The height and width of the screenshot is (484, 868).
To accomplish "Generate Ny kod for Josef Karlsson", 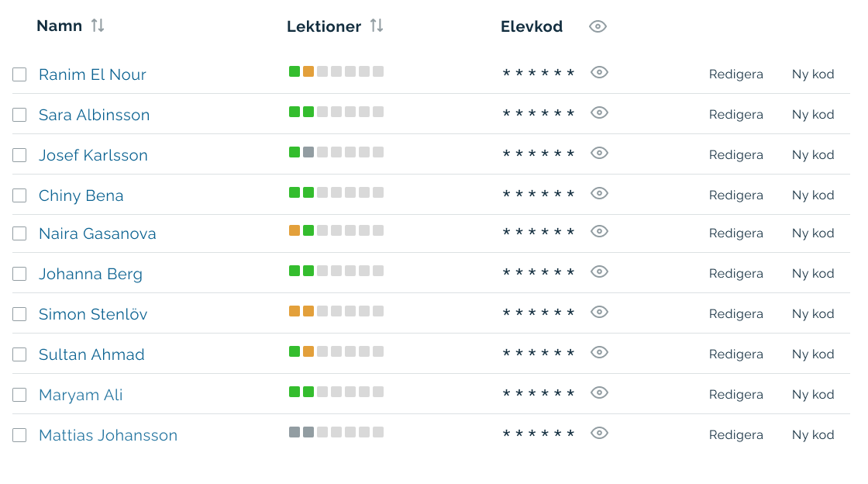I will (812, 155).
